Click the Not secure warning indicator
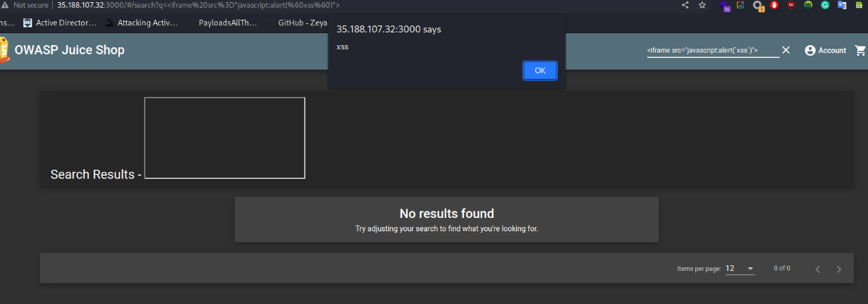868x304 pixels. 25,5
